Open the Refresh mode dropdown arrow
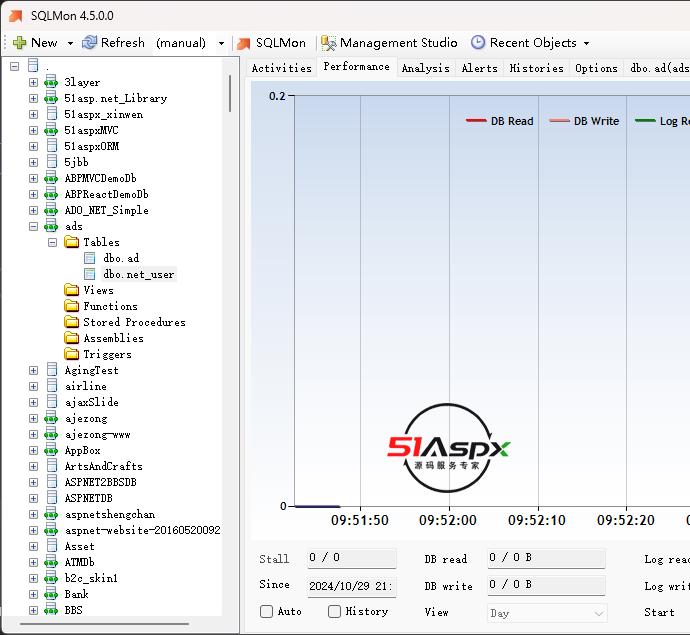 pyautogui.click(x=221, y=43)
